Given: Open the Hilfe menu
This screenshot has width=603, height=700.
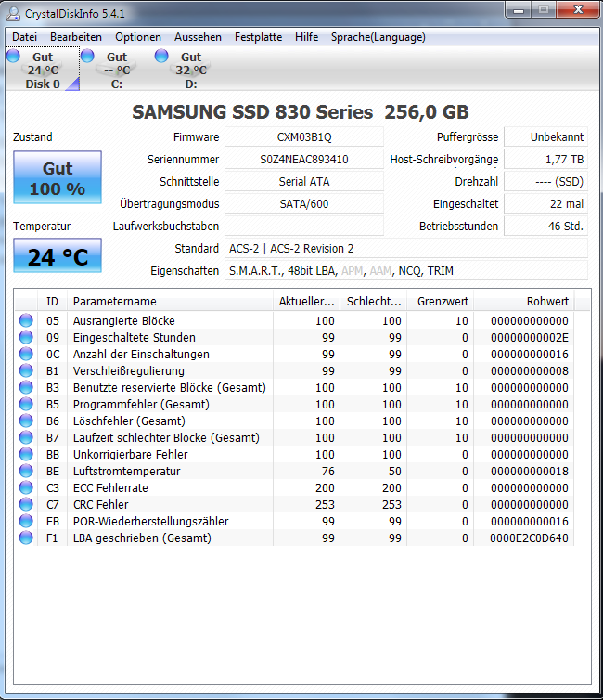Looking at the screenshot, I should pos(306,37).
